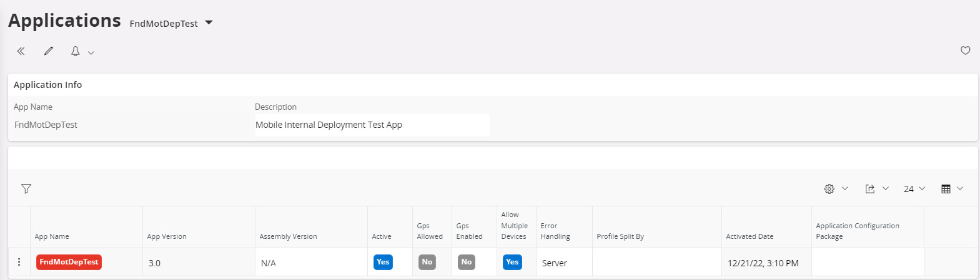Expand the chevron beside the bell icon

pos(91,52)
